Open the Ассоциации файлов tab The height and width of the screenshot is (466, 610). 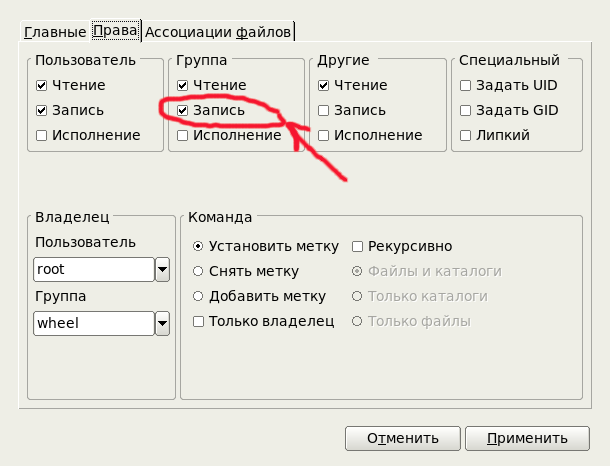[218, 32]
